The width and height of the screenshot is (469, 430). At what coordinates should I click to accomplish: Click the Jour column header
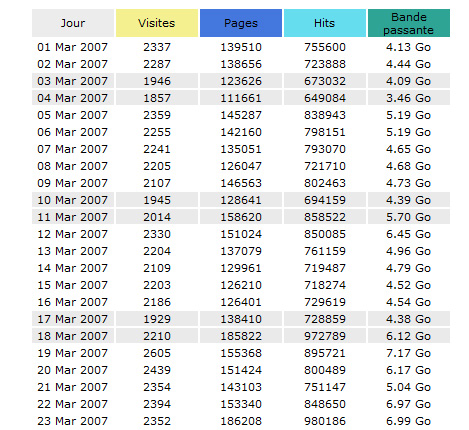pos(73,23)
